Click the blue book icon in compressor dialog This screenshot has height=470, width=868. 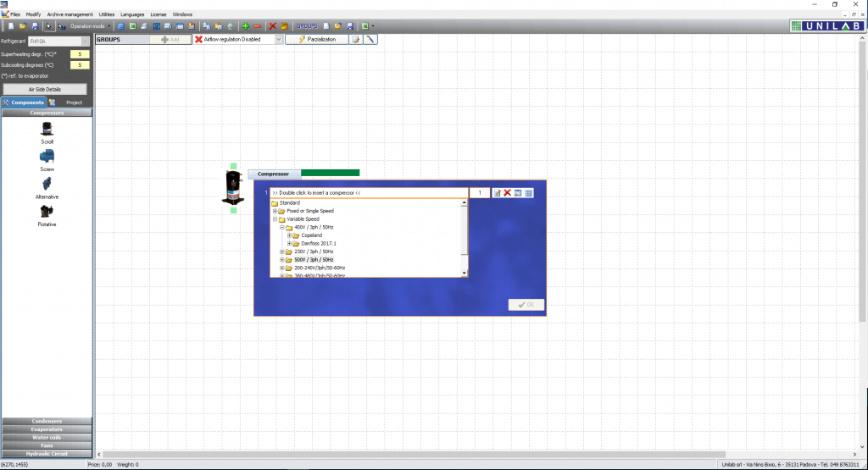click(518, 193)
